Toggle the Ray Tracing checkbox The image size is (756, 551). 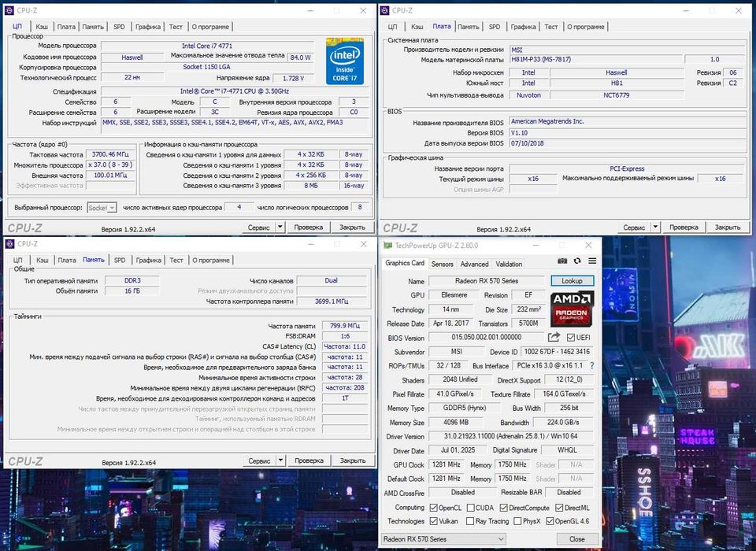click(470, 521)
